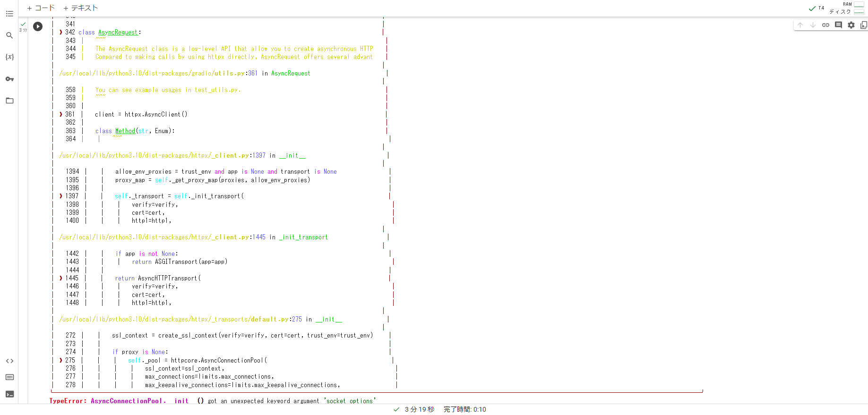
Task: Add a comment to the cell
Action: (838, 25)
